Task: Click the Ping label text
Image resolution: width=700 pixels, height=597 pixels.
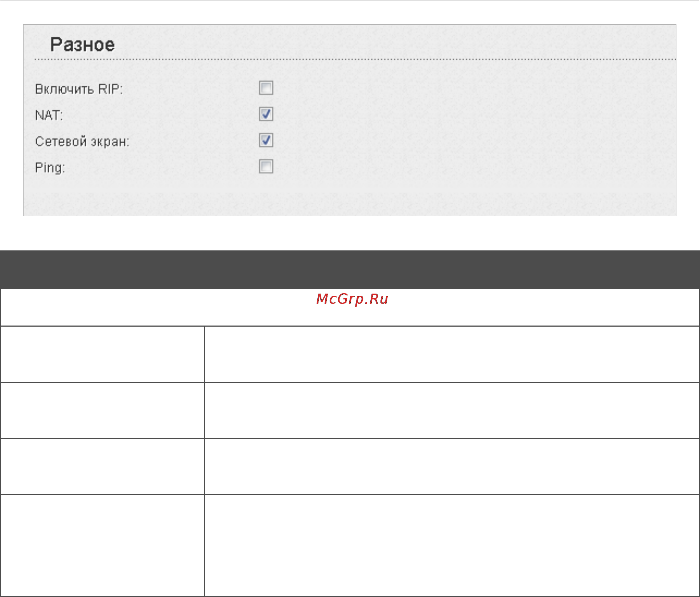Action: (50, 168)
